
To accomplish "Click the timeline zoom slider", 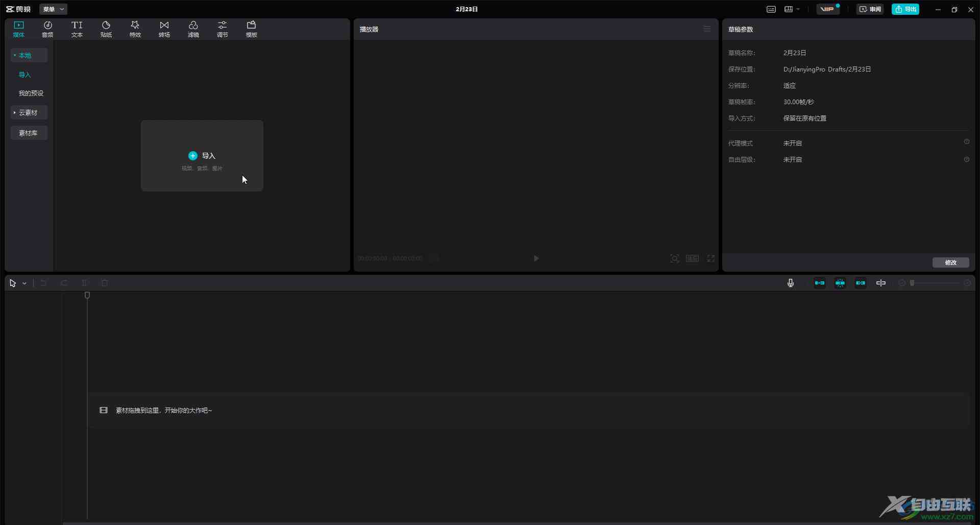I will click(x=934, y=283).
